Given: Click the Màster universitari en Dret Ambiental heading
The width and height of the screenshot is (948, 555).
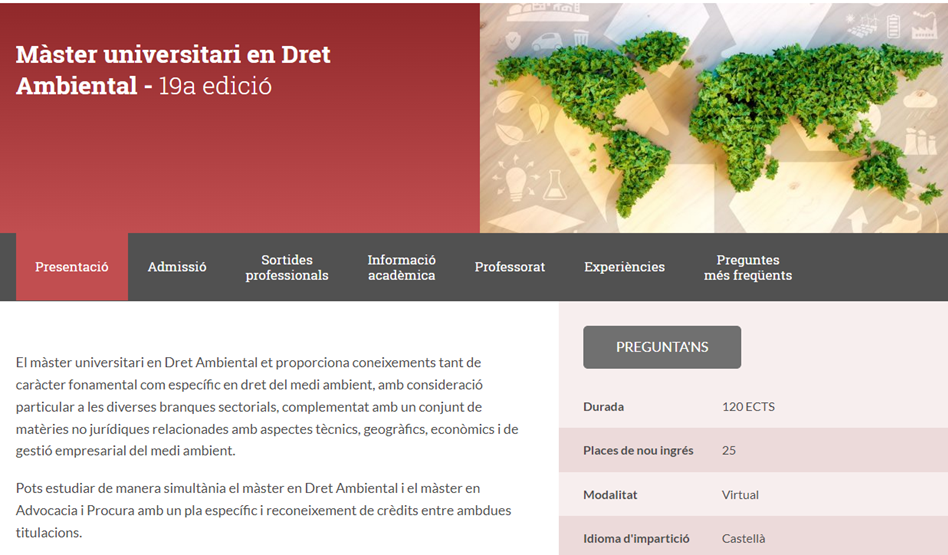Looking at the screenshot, I should coord(173,70).
